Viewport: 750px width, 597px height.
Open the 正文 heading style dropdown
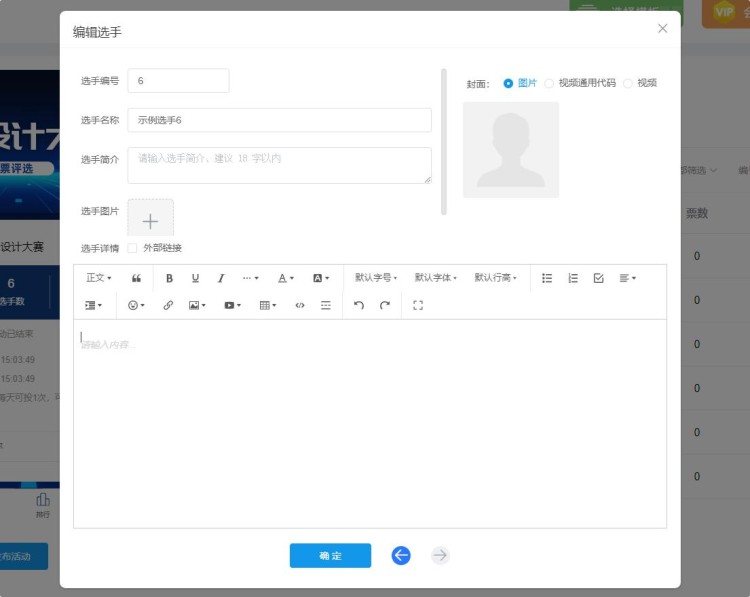[99, 278]
